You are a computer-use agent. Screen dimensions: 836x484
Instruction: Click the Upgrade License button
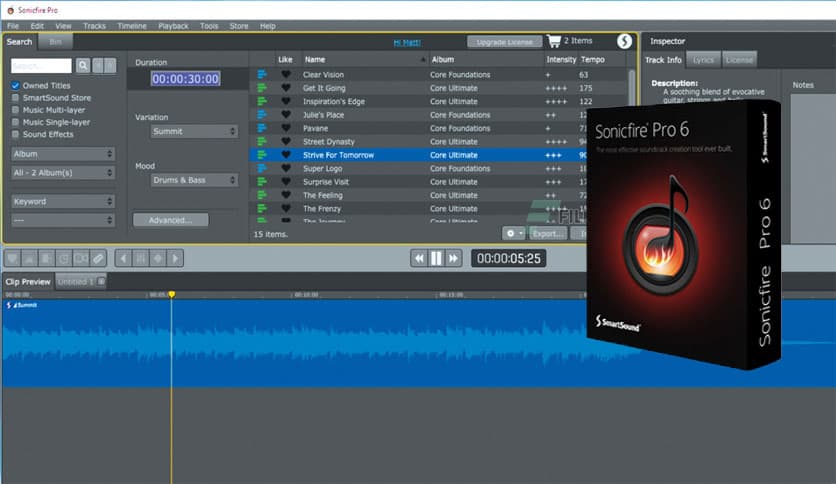click(x=504, y=42)
